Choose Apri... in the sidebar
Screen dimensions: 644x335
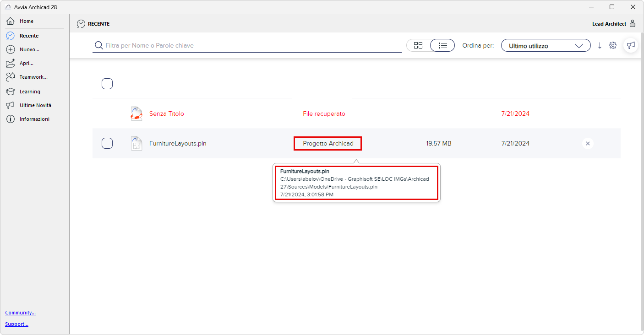coord(27,63)
